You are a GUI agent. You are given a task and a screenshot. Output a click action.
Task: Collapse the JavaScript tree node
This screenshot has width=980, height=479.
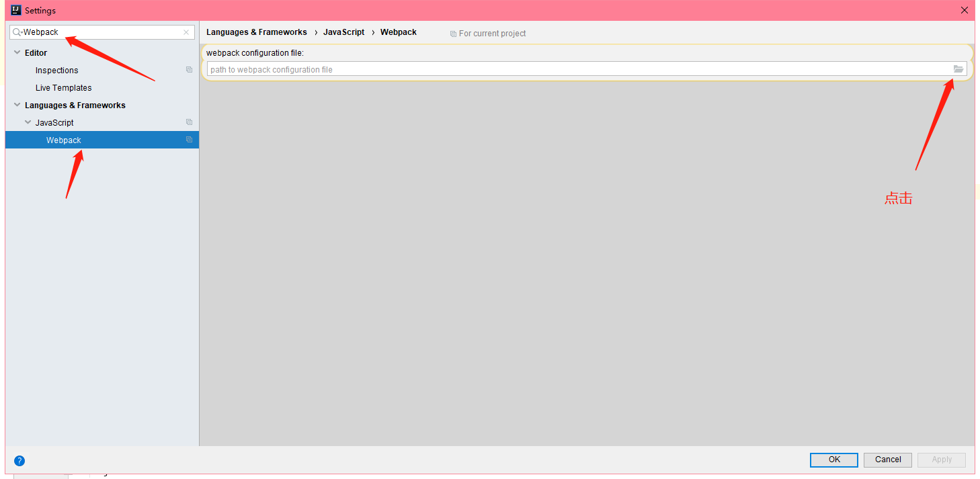(x=28, y=122)
